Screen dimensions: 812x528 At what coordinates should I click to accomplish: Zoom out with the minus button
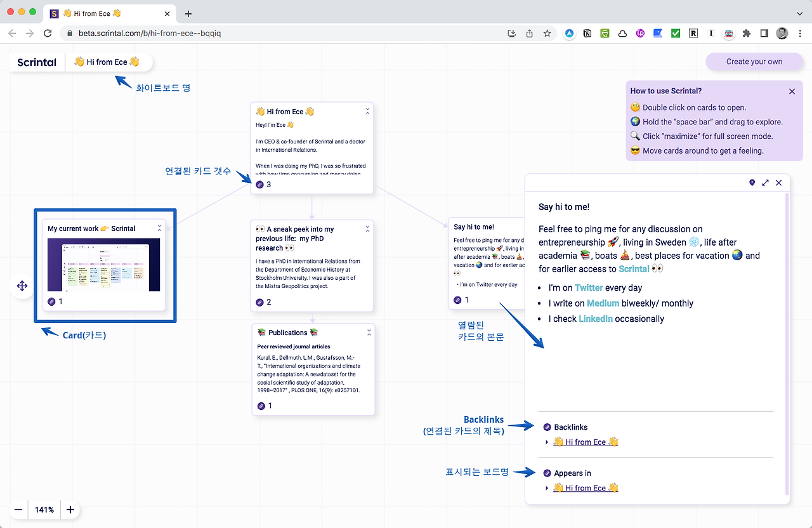pos(18,510)
